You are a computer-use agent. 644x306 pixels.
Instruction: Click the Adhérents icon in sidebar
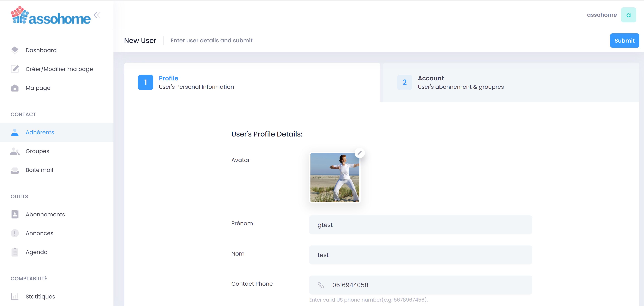click(x=15, y=132)
